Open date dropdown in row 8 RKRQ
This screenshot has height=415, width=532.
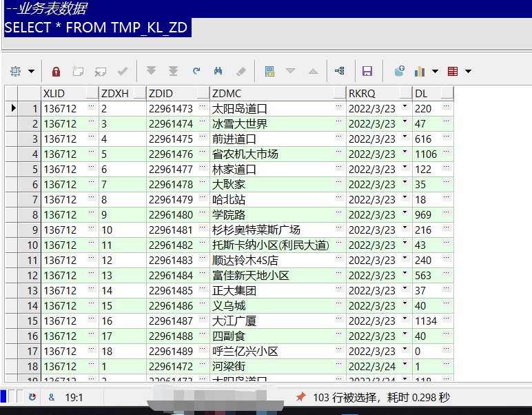pyautogui.click(x=405, y=212)
